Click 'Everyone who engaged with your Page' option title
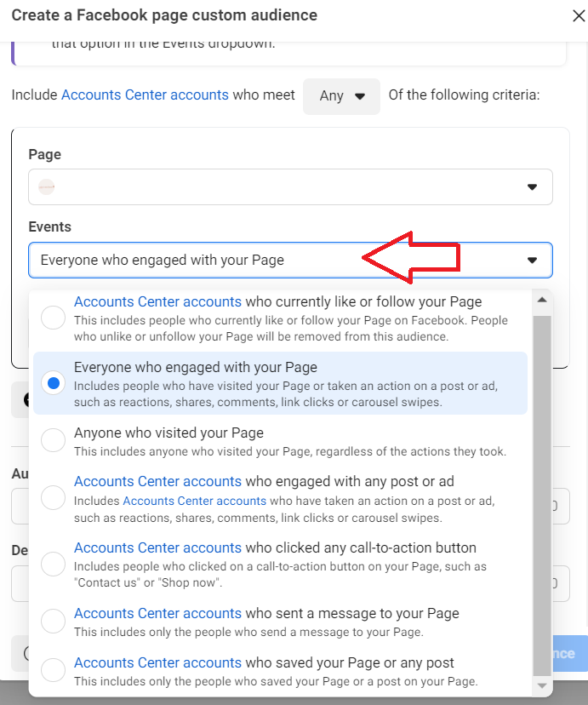The width and height of the screenshot is (588, 705). (x=196, y=367)
